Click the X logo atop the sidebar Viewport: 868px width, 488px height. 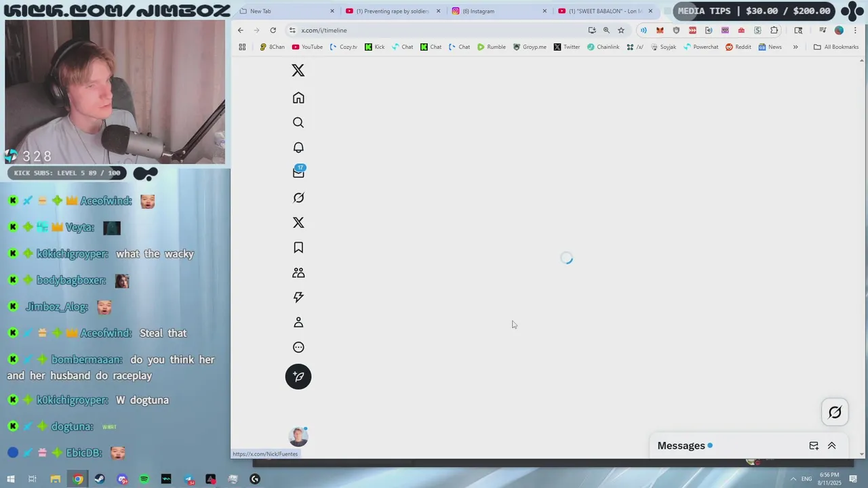coord(298,70)
